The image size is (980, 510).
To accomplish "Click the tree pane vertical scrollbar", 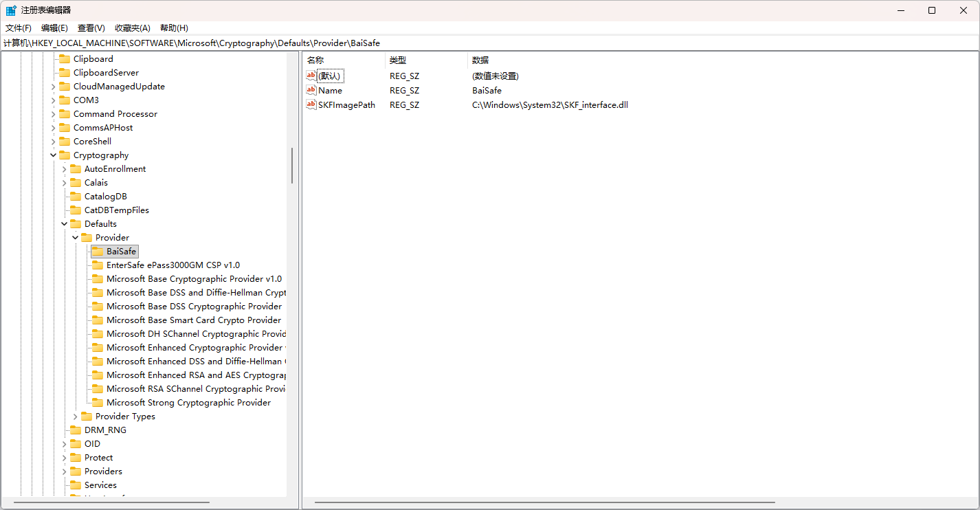I will 292,165.
